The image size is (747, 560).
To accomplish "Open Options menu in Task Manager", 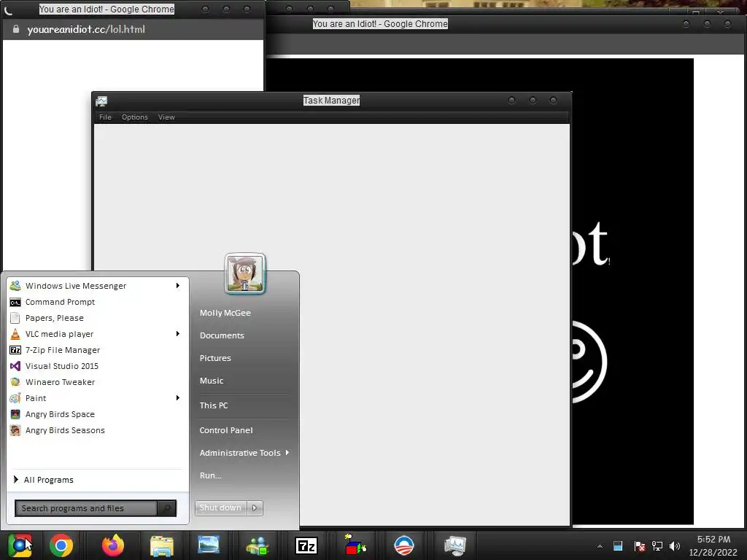I will [135, 117].
